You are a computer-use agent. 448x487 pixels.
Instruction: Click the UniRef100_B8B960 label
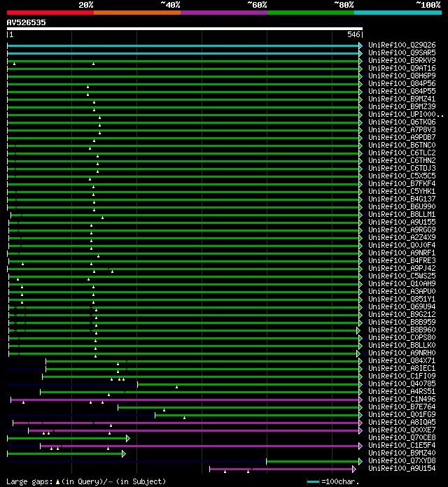coord(402,330)
